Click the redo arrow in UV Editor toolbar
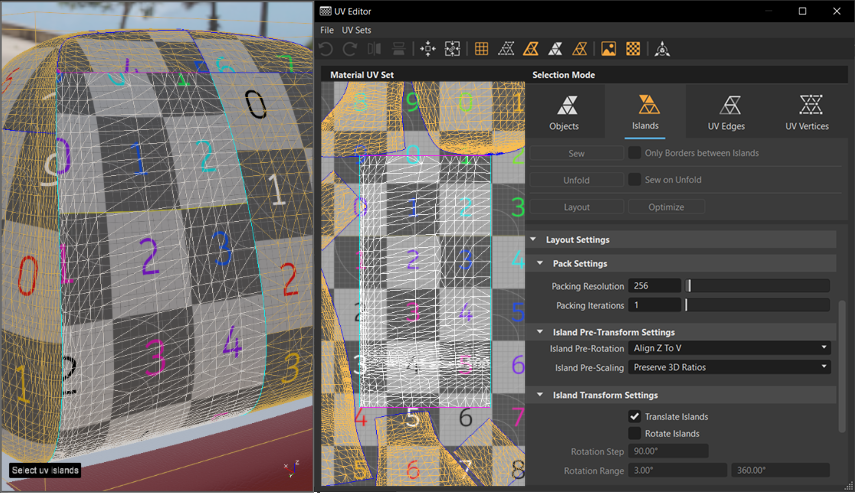Screen dimensions: 855x493 coord(350,49)
